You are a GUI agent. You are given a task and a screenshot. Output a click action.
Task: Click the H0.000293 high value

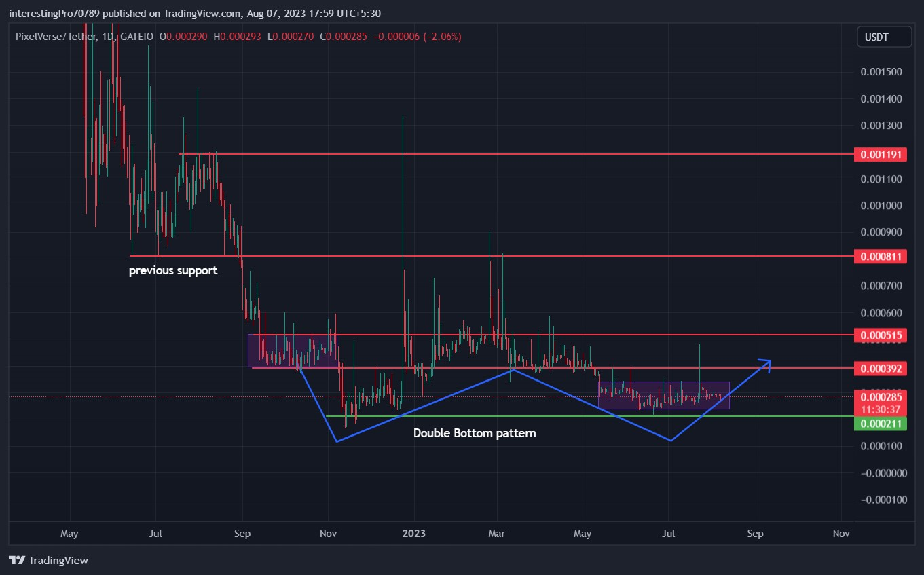click(x=238, y=37)
